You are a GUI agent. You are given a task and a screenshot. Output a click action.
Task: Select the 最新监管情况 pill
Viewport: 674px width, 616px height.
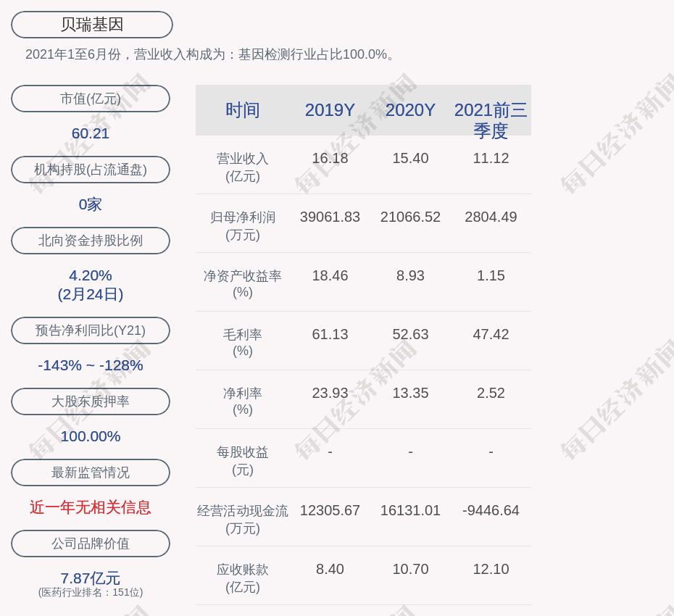click(91, 473)
